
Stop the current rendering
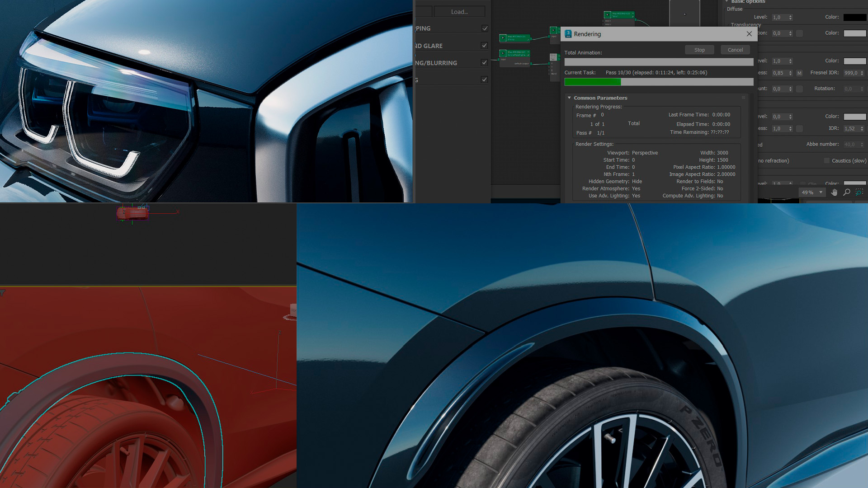pyautogui.click(x=699, y=50)
